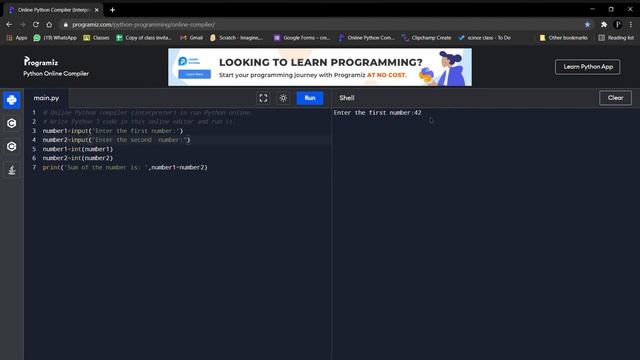Open the Gmail bookmark

click(191, 38)
